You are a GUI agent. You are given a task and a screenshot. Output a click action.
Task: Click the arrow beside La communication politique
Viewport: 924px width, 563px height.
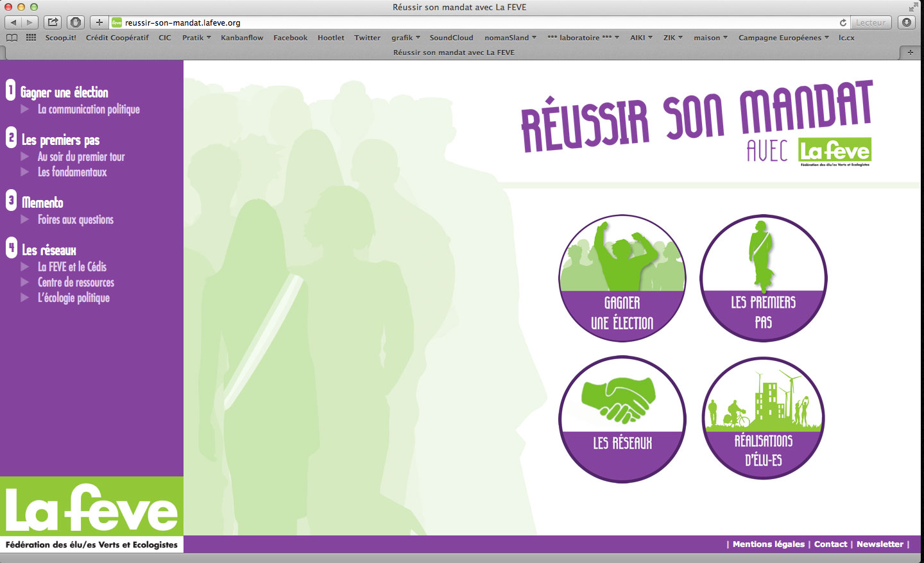[25, 109]
